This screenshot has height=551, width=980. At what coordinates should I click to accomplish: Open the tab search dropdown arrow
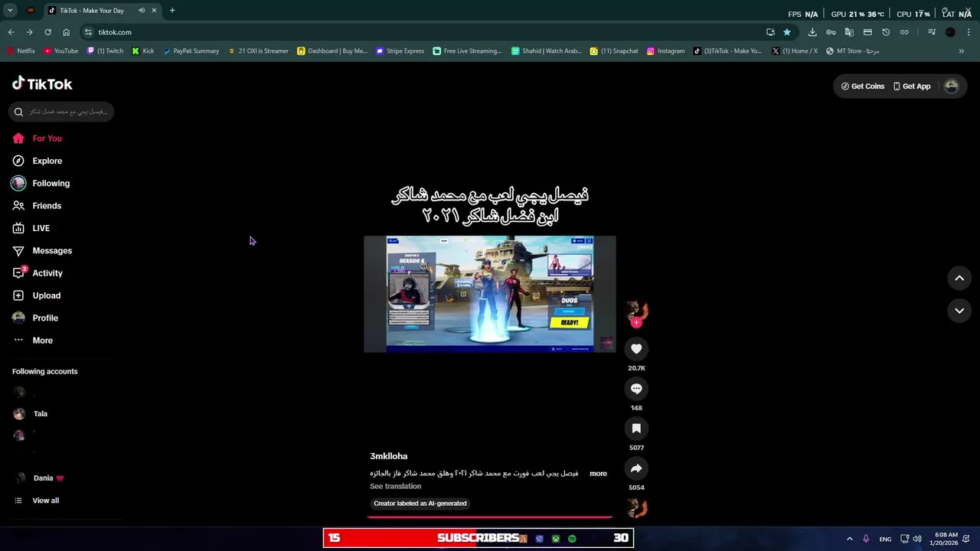(9, 11)
